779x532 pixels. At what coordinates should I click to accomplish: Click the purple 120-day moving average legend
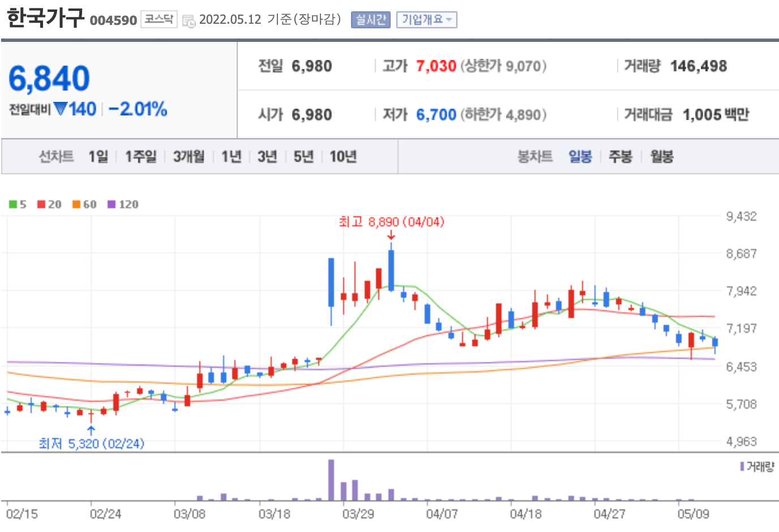123,204
